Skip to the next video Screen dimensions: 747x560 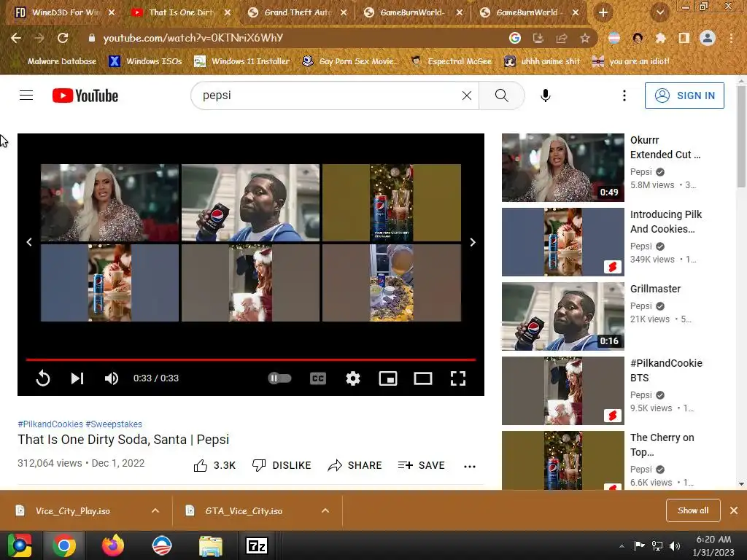click(x=77, y=378)
